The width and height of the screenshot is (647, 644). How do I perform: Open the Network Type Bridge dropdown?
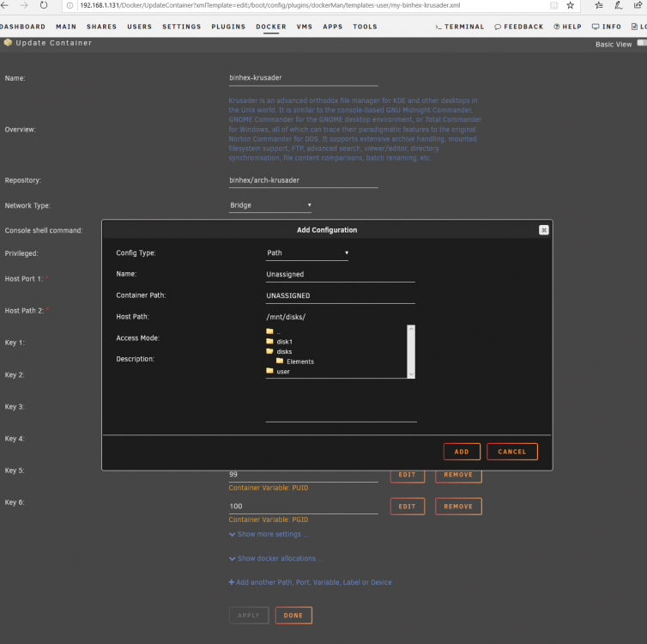pos(269,205)
